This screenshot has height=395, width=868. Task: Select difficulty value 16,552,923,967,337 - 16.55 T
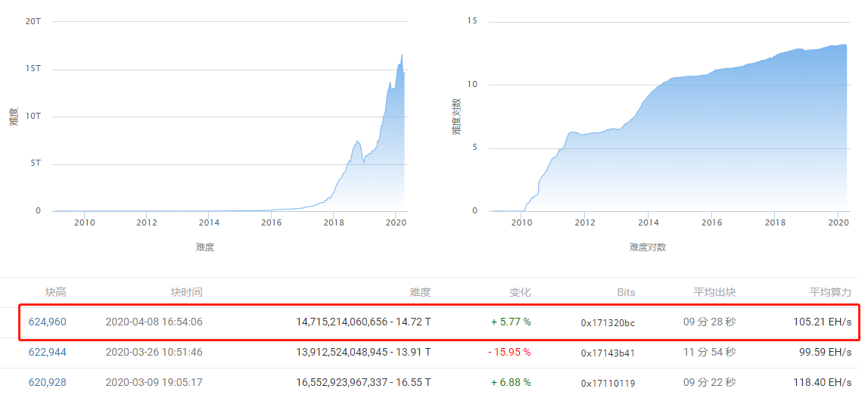click(364, 382)
